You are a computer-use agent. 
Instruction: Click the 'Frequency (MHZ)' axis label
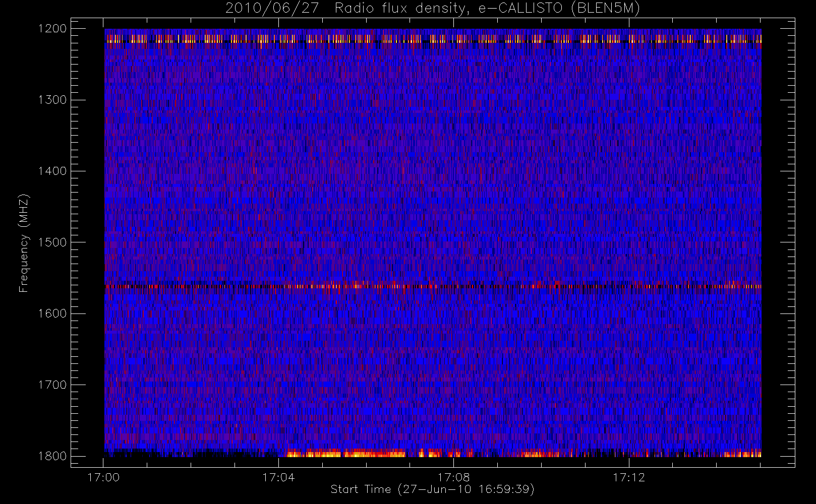tap(24, 243)
